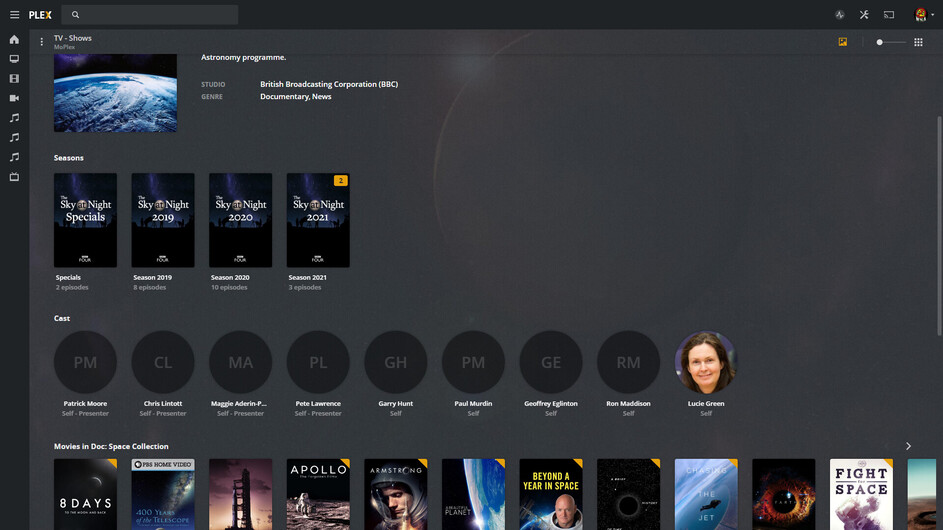Show next movies with the right chevron
This screenshot has width=943, height=530.
(908, 446)
